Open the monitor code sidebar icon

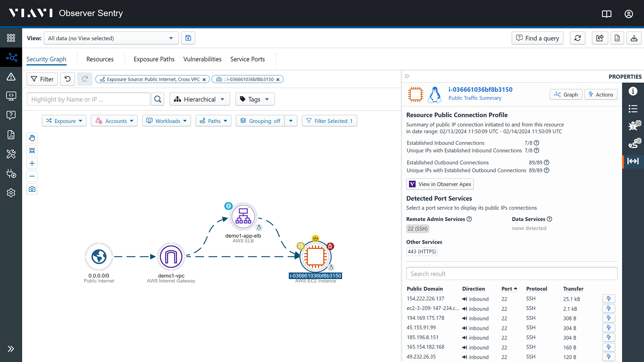tap(11, 96)
